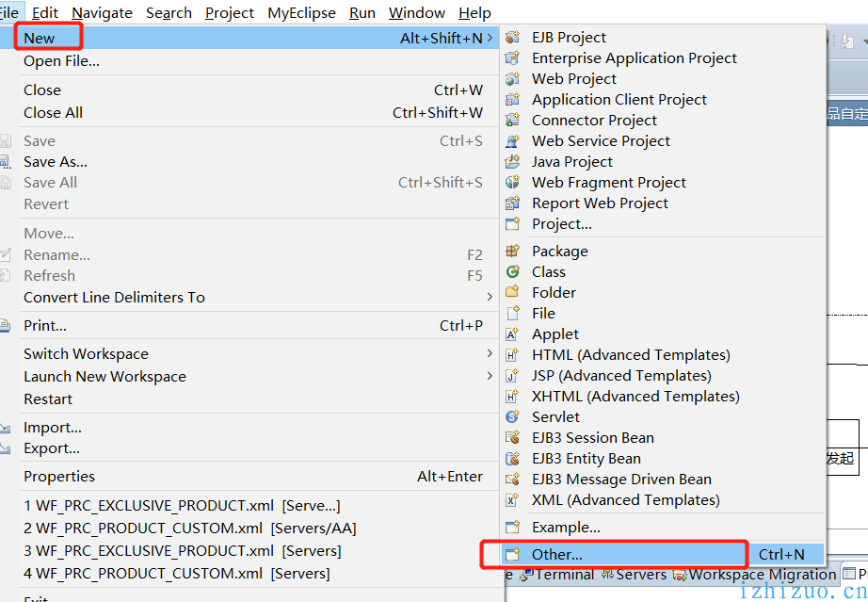This screenshot has height=602, width=868.
Task: Open the Window menu
Action: (417, 13)
